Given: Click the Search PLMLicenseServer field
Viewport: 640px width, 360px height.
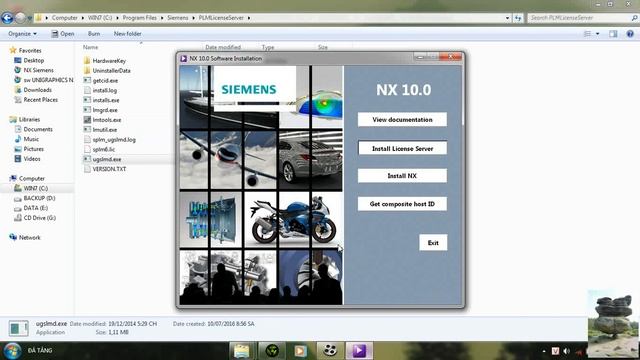Looking at the screenshot, I should (x=582, y=18).
